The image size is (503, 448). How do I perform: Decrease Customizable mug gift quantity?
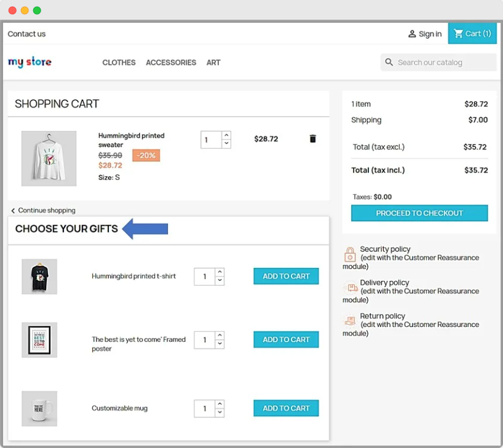pyautogui.click(x=220, y=413)
